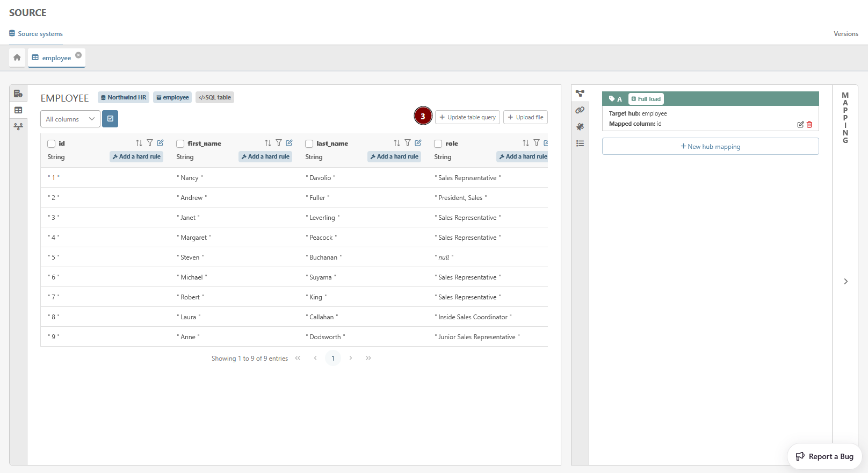This screenshot has height=473, width=868.
Task: Open the list view icon in mapping sidebar
Action: pyautogui.click(x=580, y=144)
